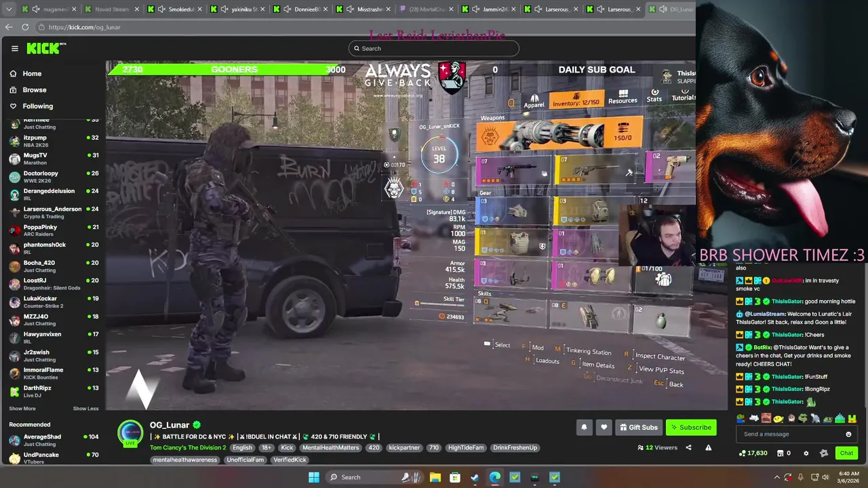
Task: Reload the page with refresh icon
Action: click(25, 27)
